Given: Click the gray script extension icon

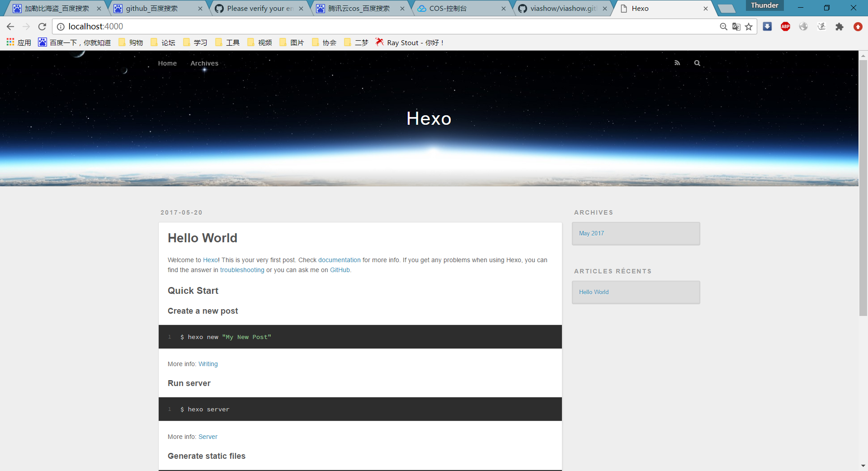Looking at the screenshot, I should (821, 27).
